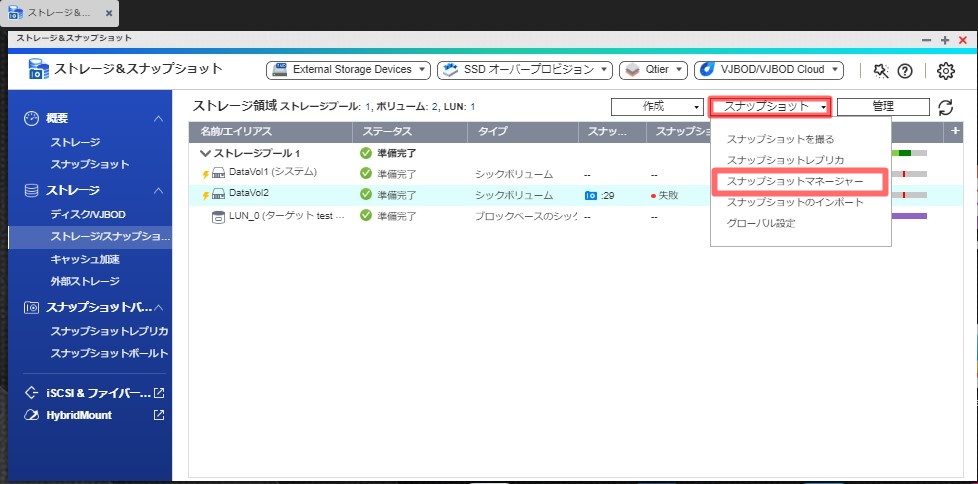Click the iSCSI icon in sidebar
Image resolution: width=978 pixels, height=484 pixels.
click(31, 394)
